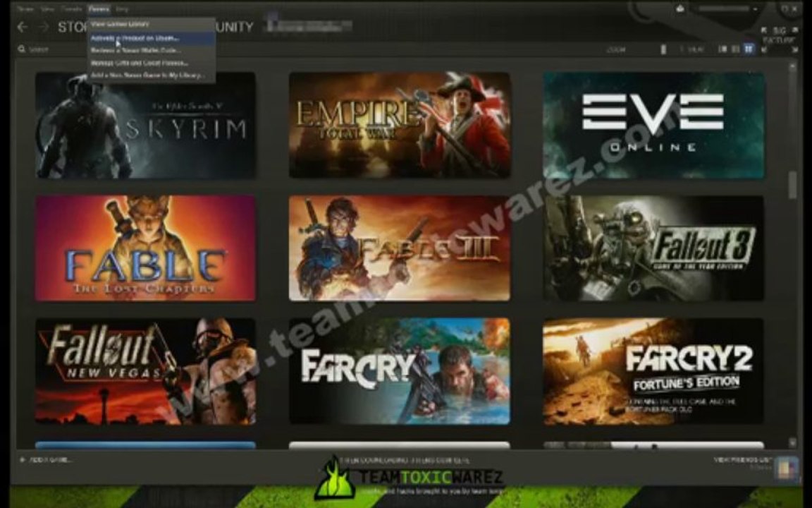Screen dimensions: 812x508
Task: Open the Empire Total War tile
Action: click(399, 126)
